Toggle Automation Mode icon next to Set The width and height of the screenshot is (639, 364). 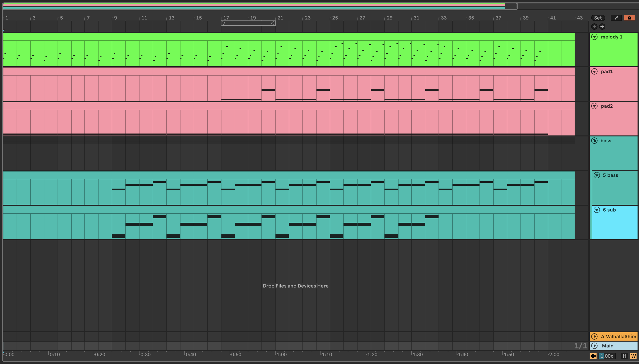click(x=616, y=18)
